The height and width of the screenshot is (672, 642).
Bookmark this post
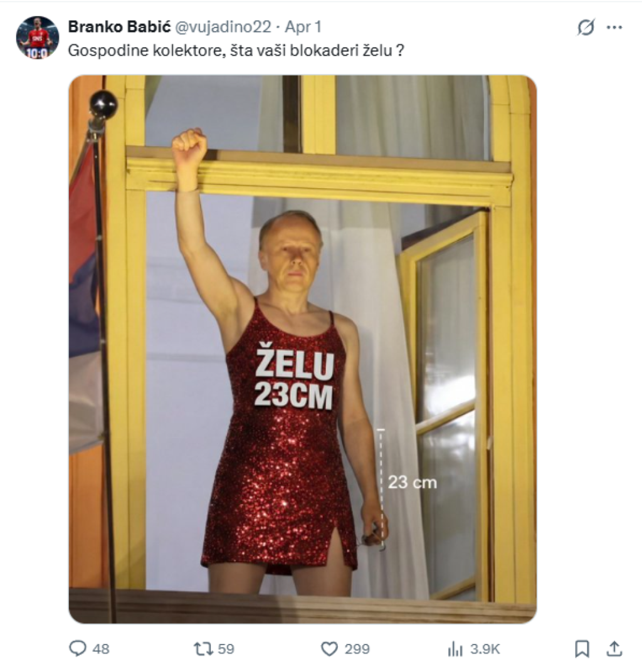click(582, 649)
